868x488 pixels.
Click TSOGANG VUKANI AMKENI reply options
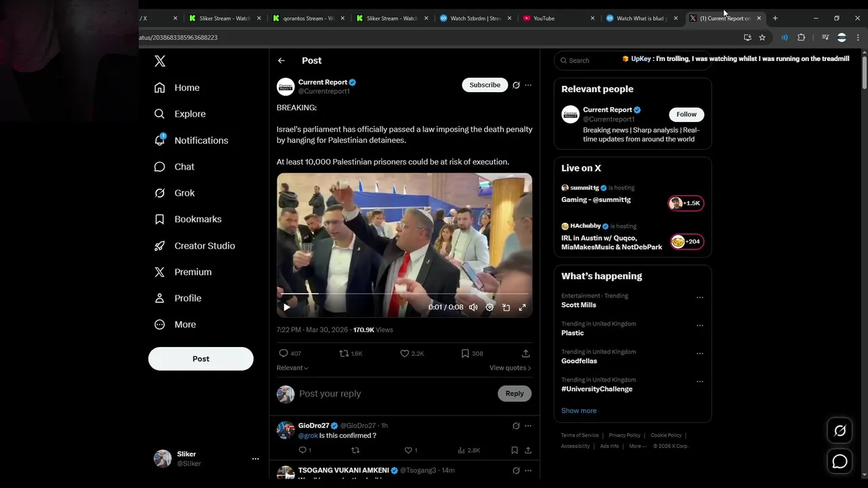click(x=528, y=470)
